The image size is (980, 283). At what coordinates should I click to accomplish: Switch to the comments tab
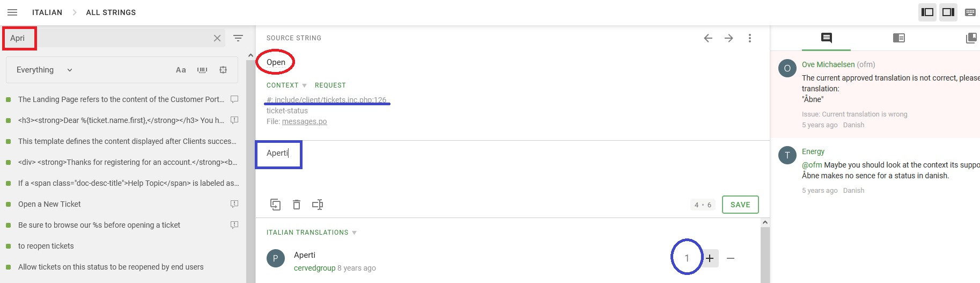[826, 38]
